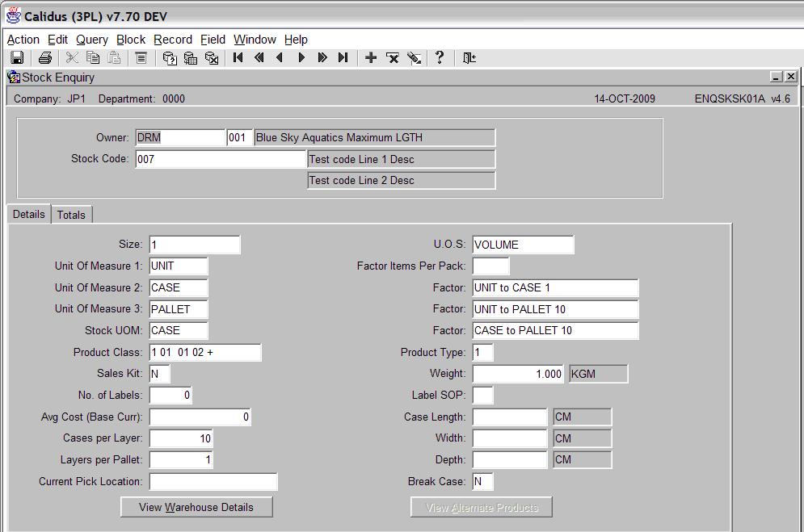Click the Calidus application title icon
The width and height of the screenshot is (804, 532).
[13, 16]
